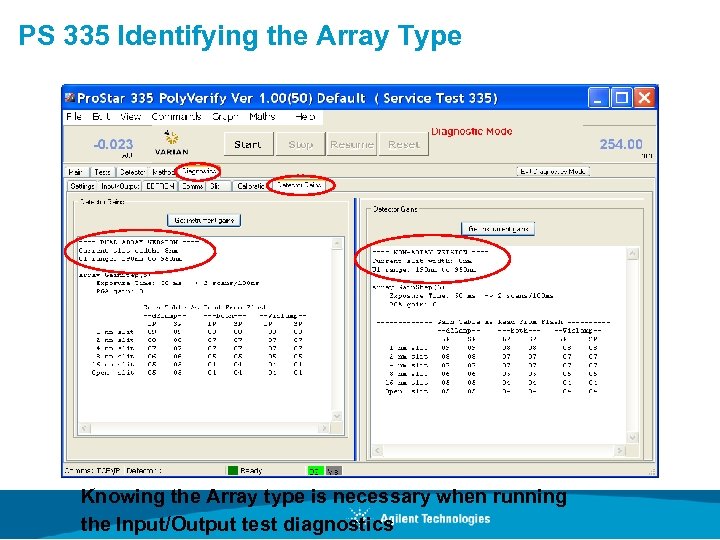Click the Stop button
This screenshot has height=540, width=720.
[300, 144]
